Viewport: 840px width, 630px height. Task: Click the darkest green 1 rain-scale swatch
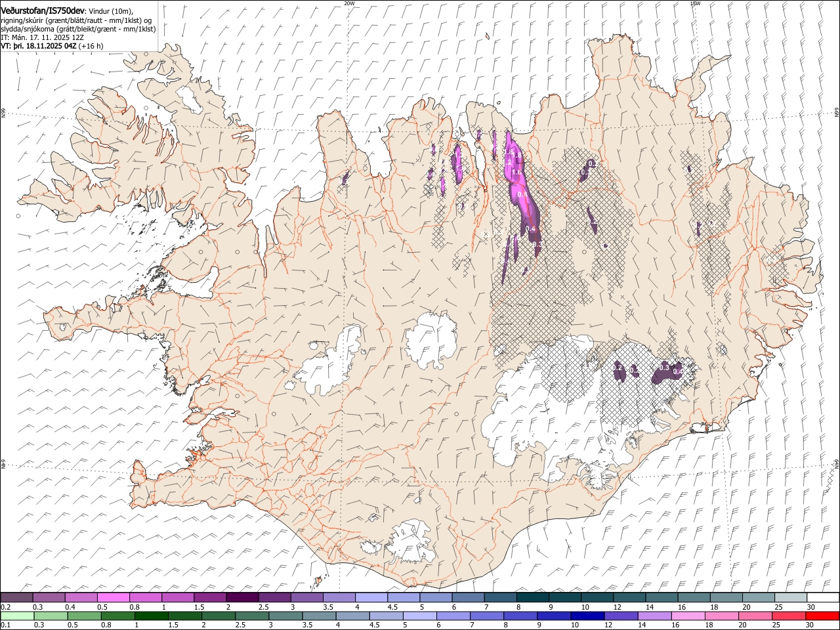tap(151, 616)
